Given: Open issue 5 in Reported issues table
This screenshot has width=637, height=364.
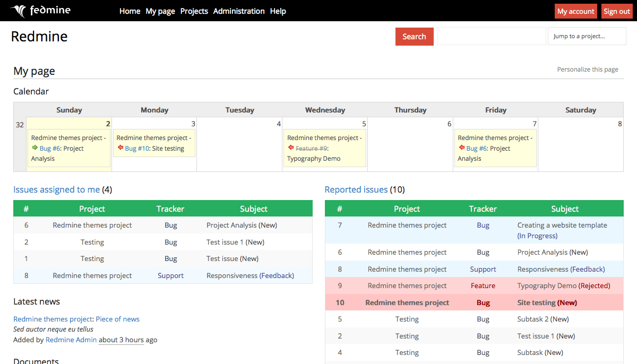Looking at the screenshot, I should (340, 319).
